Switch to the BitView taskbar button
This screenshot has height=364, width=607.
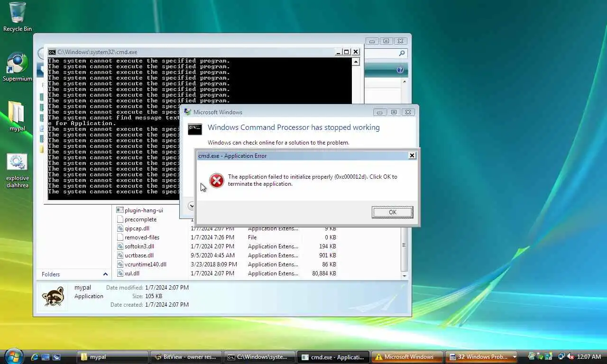click(186, 357)
